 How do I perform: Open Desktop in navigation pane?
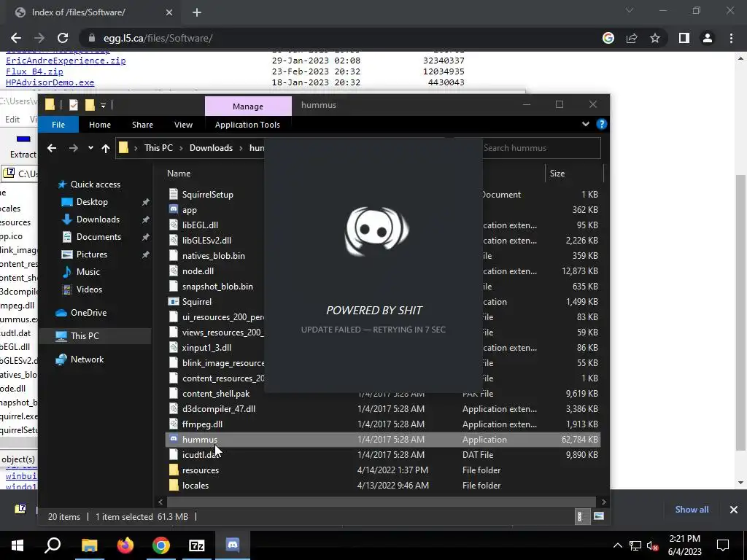click(92, 202)
